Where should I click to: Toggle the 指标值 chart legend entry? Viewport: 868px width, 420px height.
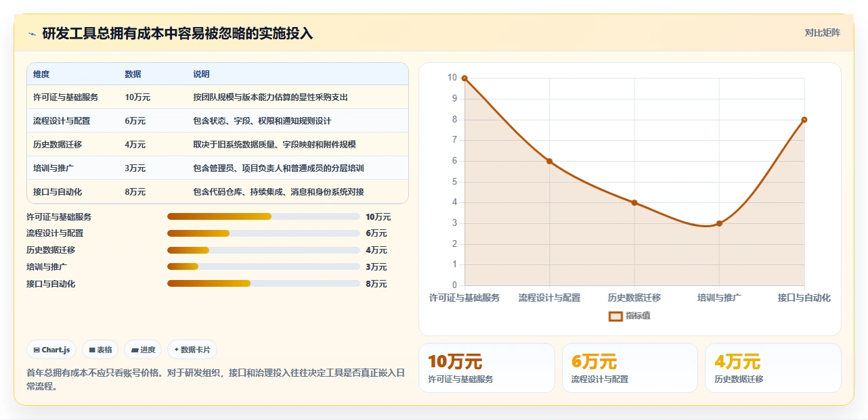[630, 316]
